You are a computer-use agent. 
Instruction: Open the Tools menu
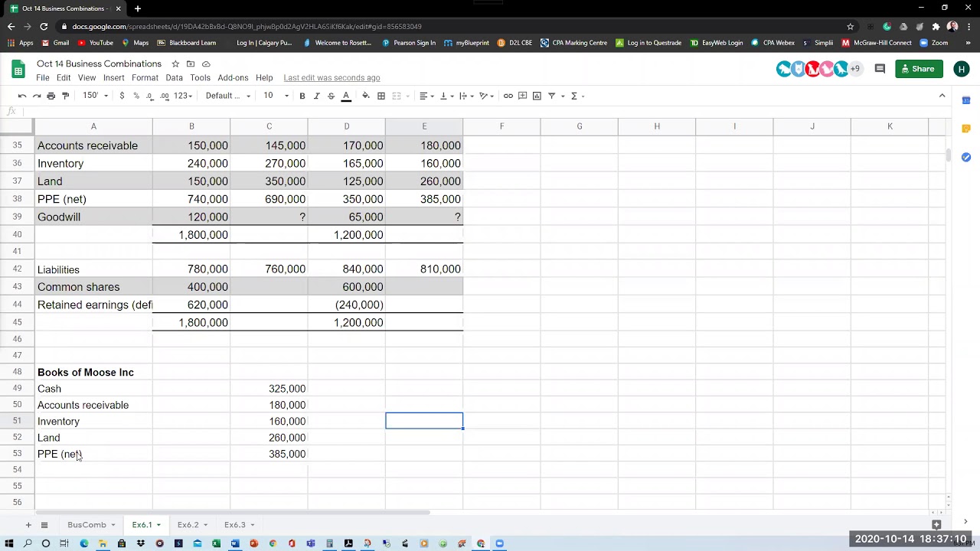(200, 78)
